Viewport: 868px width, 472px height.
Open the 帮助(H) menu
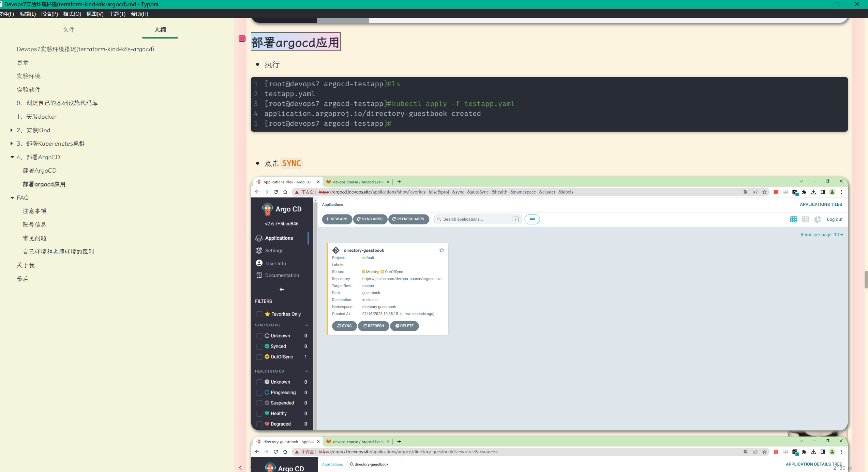click(139, 14)
